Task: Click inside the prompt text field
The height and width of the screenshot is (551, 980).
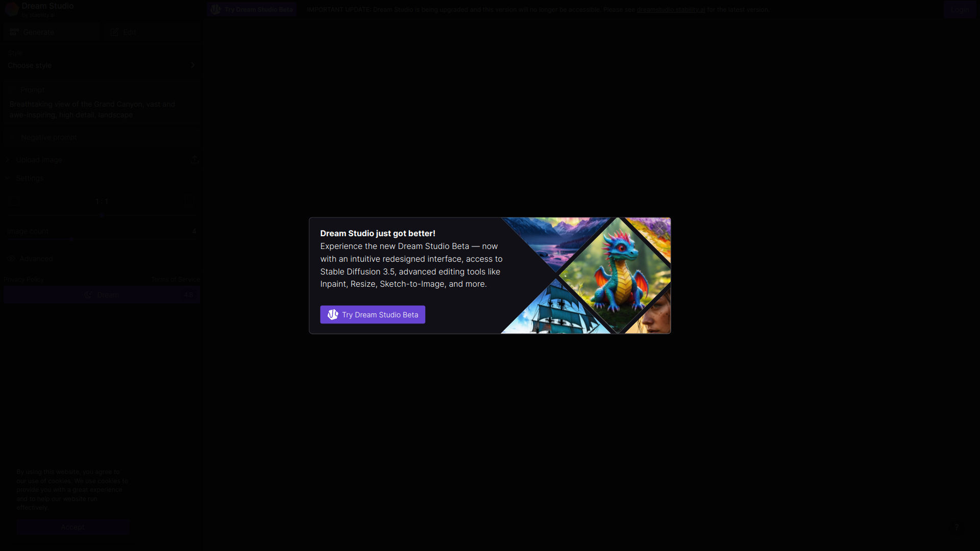Action: pos(102,109)
